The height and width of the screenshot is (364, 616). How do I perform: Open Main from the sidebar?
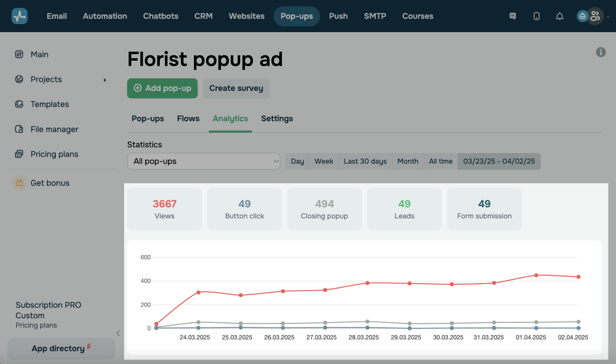point(39,54)
